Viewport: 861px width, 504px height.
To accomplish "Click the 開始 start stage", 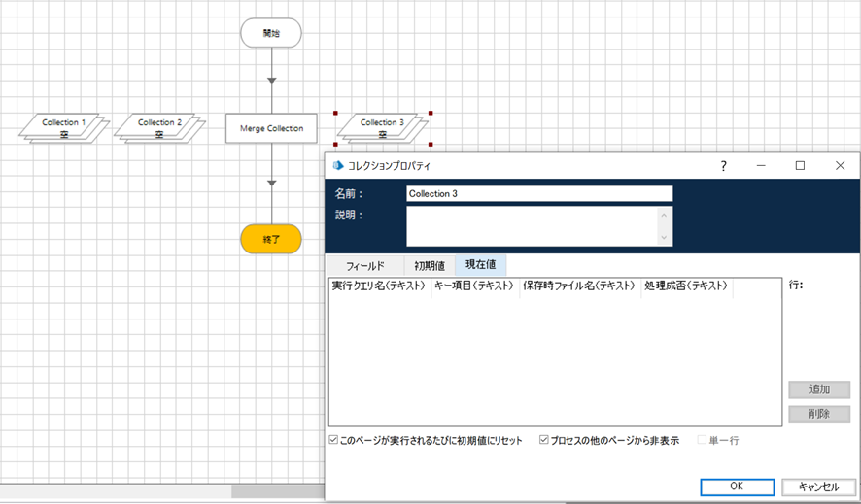I will [271, 33].
